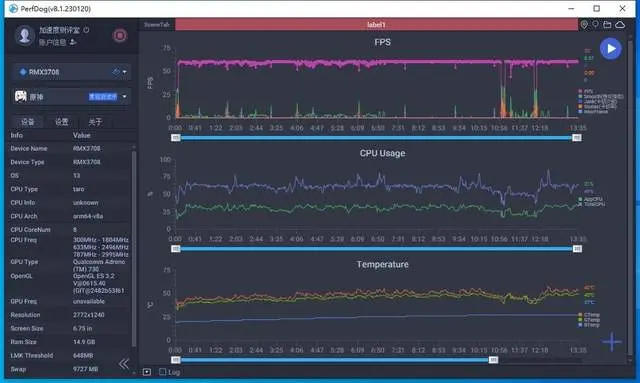Toggle the GTemp series in Temperature legend
The height and width of the screenshot is (383, 640).
(x=589, y=320)
